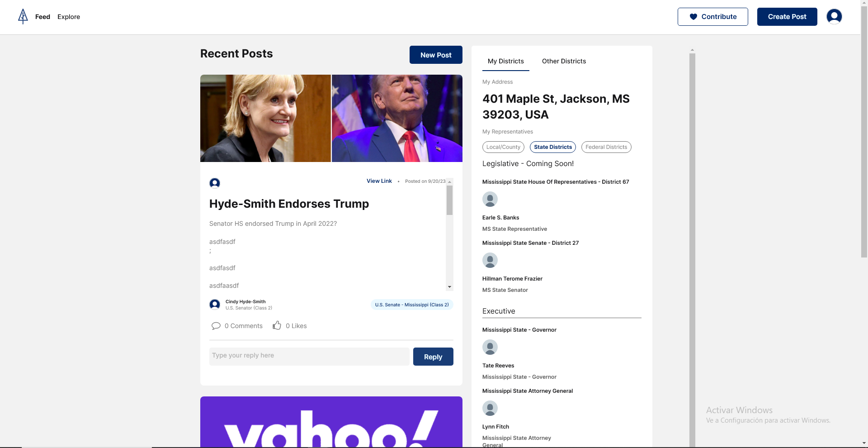
Task: Click the thumbs-up like icon
Action: [277, 325]
